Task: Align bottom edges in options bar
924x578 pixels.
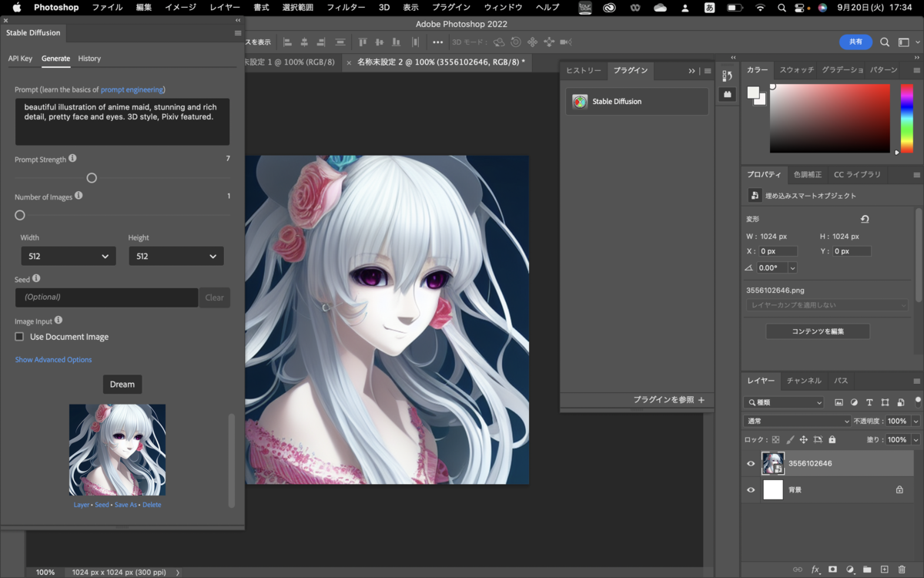Action: [396, 42]
